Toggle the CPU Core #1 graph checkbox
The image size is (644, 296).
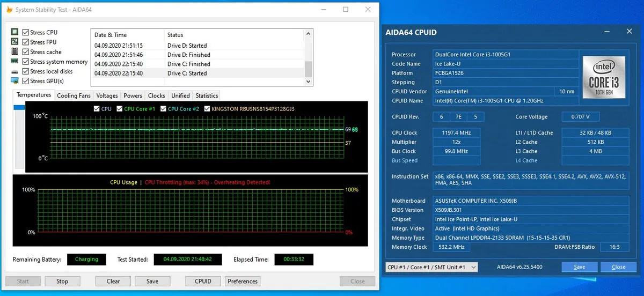click(119, 109)
